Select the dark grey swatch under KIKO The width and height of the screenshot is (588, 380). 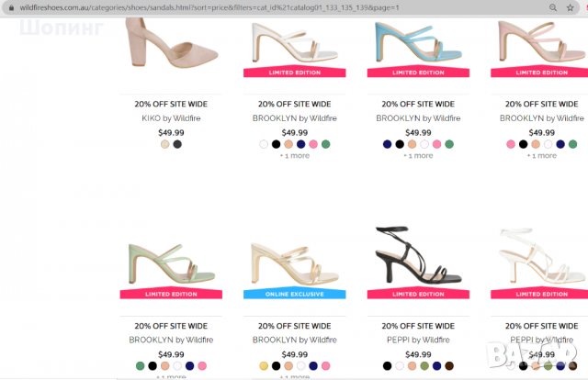[x=177, y=144]
